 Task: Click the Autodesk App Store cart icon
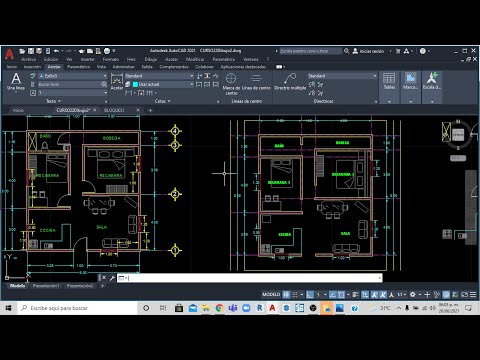tap(398, 51)
